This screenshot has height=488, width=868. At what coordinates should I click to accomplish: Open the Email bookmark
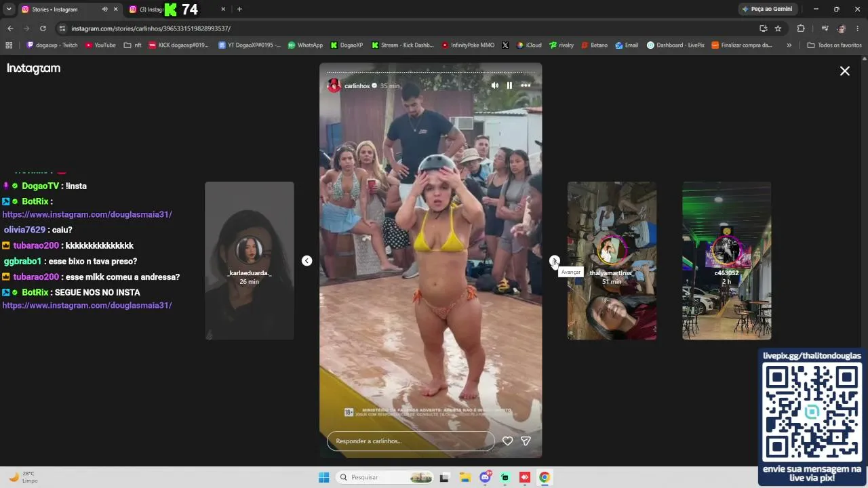pyautogui.click(x=627, y=45)
